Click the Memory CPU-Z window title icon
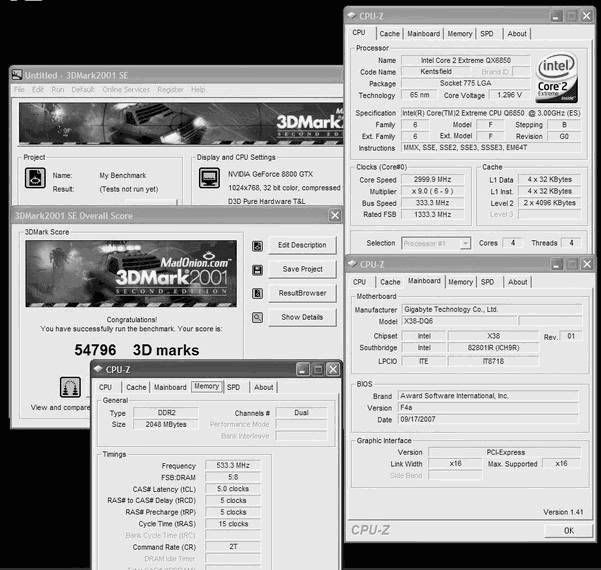The image size is (601, 570). pyautogui.click(x=98, y=369)
